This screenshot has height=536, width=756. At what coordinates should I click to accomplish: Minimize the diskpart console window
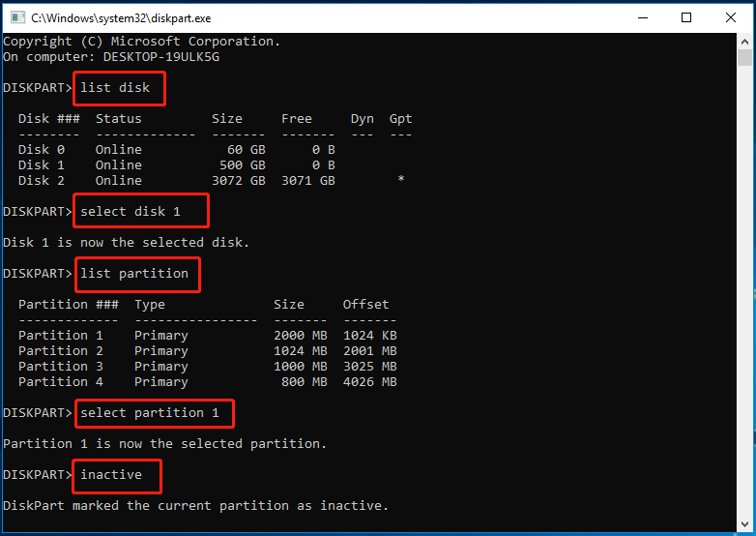click(641, 17)
